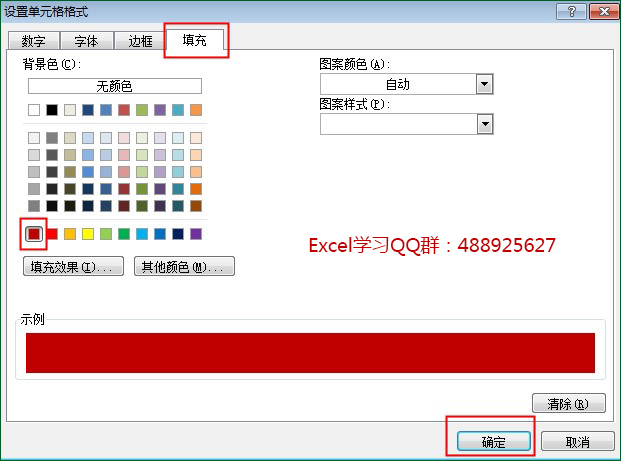Pick the white swatch in theme row

[x=34, y=110]
